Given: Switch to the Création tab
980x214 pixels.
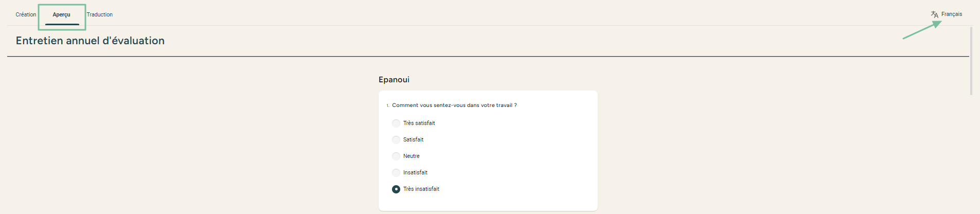Looking at the screenshot, I should [26, 14].
